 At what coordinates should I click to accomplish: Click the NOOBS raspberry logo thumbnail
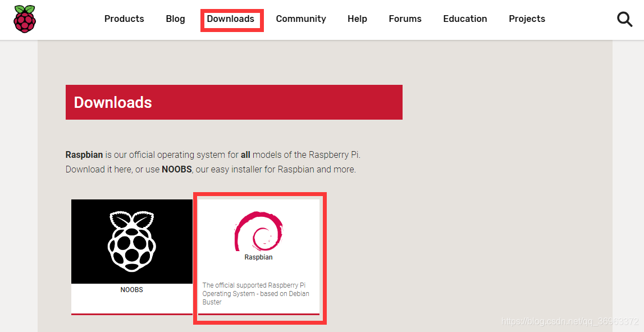[x=132, y=242]
